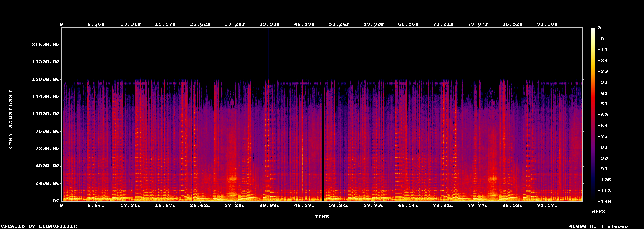Screen dimensions: 644x229
Task: Click the -120 dBFS scale value
Action: tap(604, 201)
